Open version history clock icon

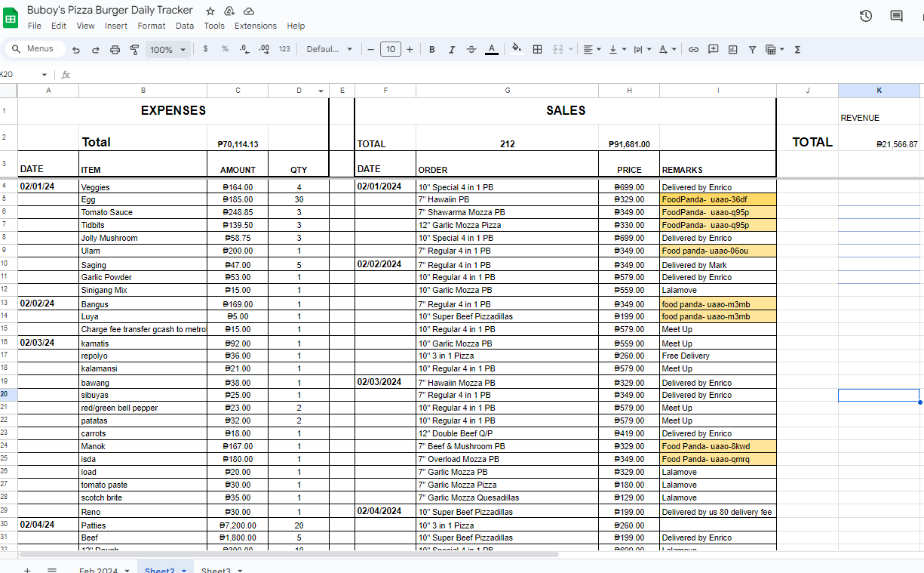(866, 16)
